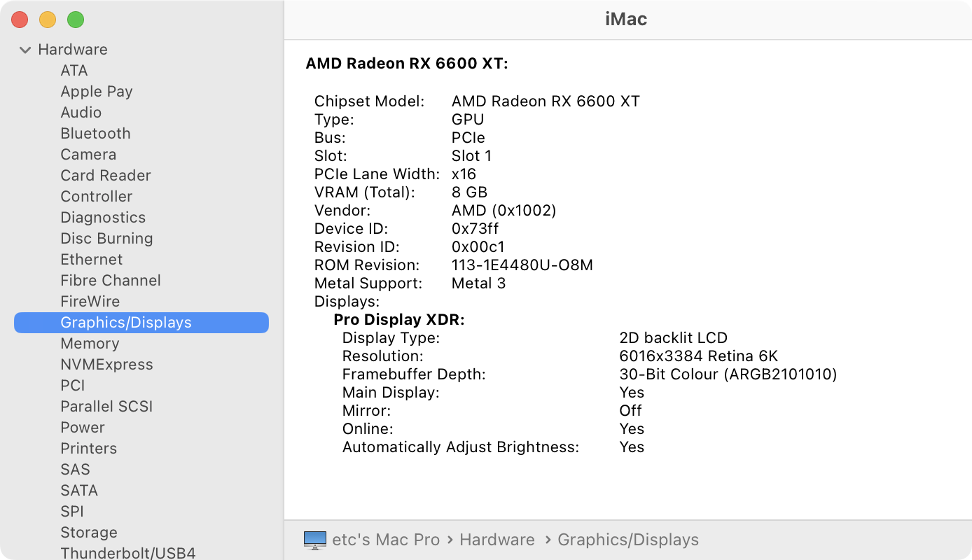Viewport: 972px width, 560px height.
Task: Close the System Information window
Action: [20, 20]
